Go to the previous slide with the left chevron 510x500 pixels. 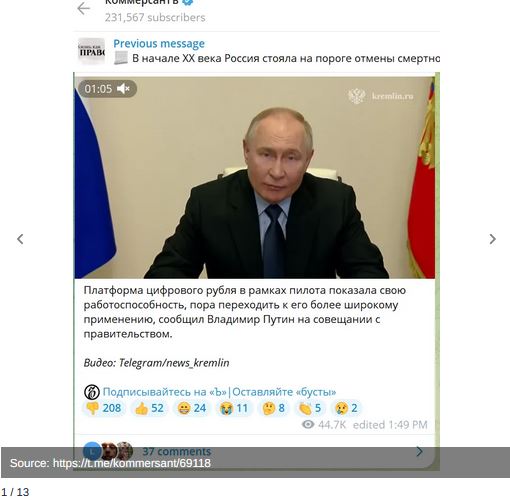click(x=20, y=239)
